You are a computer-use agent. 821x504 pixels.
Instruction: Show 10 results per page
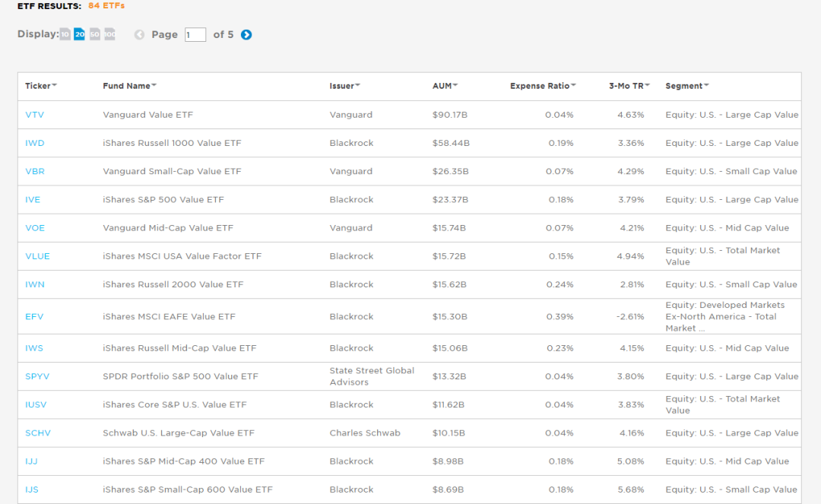pyautogui.click(x=65, y=34)
